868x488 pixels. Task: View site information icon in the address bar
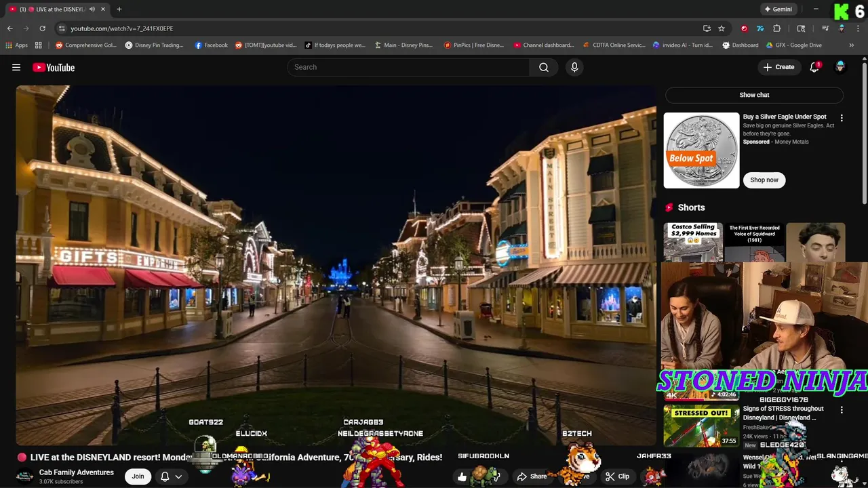point(61,28)
